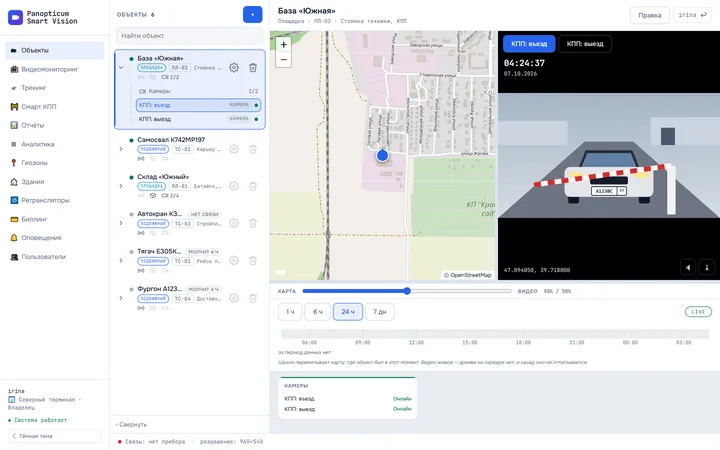Open settings gear for База «Южная»
The image size is (720, 450).
pyautogui.click(x=234, y=68)
